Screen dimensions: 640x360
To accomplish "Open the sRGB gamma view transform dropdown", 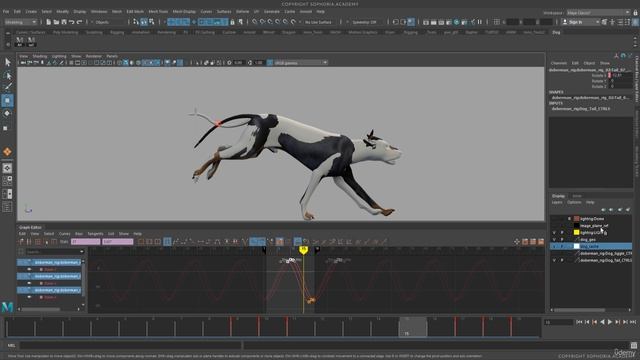I will click(x=301, y=63).
